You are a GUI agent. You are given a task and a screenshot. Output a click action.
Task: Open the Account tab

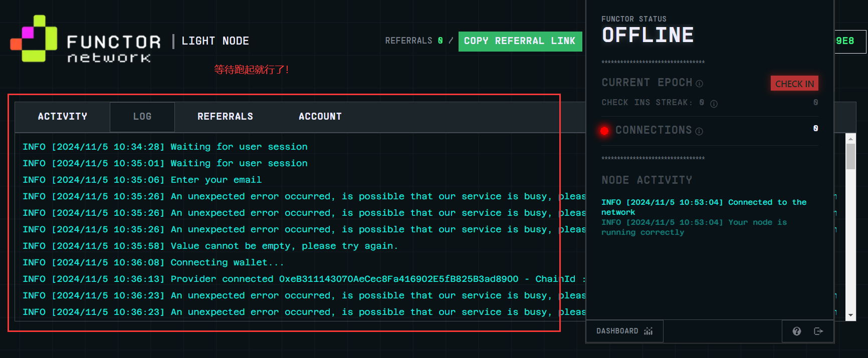[x=320, y=117]
